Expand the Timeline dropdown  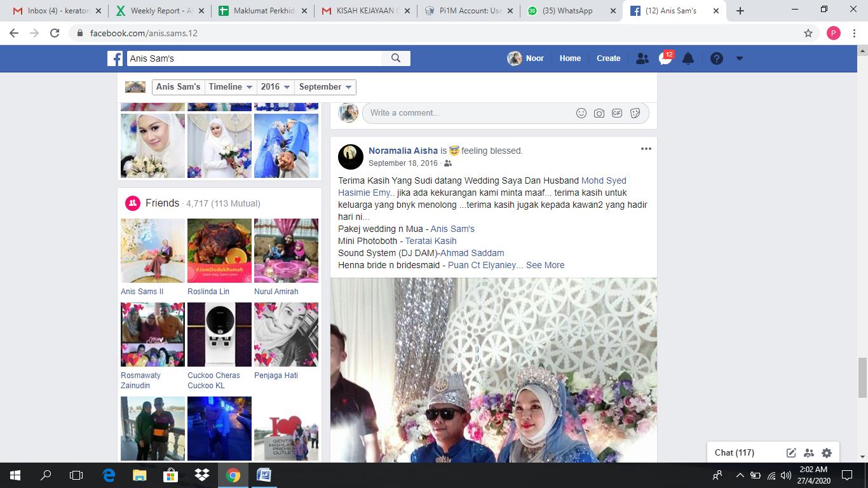(231, 87)
